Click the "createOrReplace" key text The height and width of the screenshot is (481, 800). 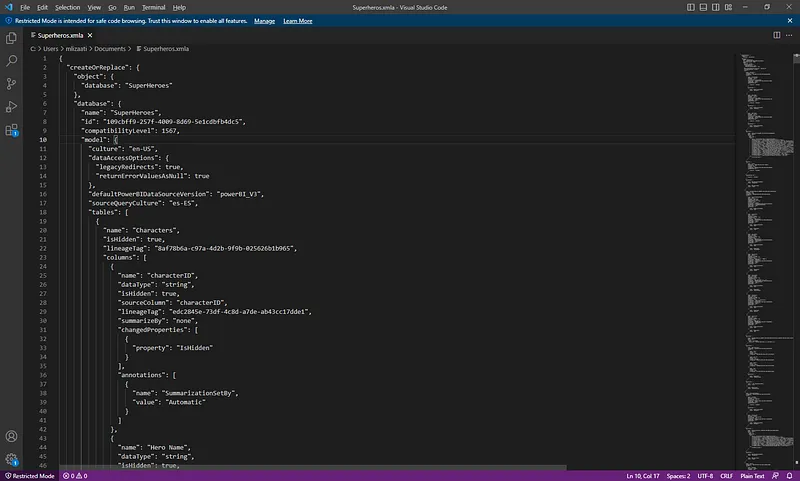[x=97, y=67]
